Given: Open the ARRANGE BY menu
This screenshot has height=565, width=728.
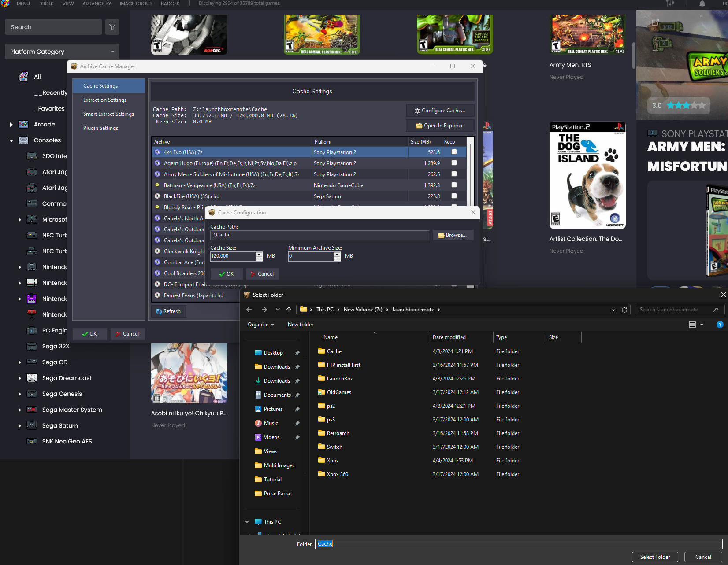Looking at the screenshot, I should 97,4.
